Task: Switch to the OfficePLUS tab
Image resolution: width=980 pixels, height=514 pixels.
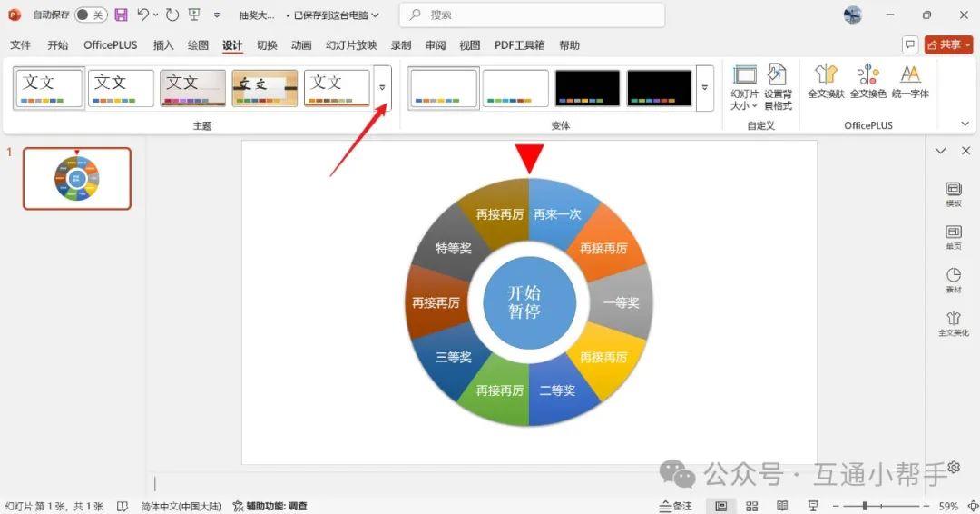Action: pos(110,45)
